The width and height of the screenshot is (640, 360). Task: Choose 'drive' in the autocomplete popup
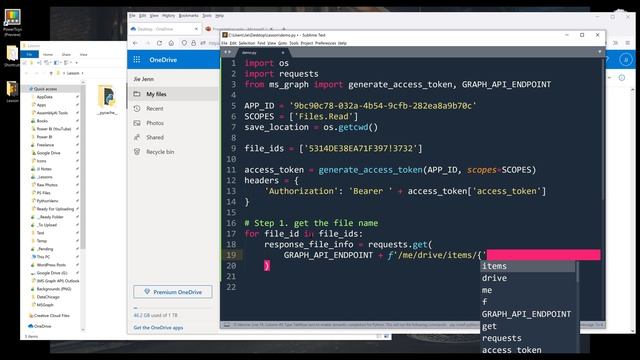click(x=528, y=278)
